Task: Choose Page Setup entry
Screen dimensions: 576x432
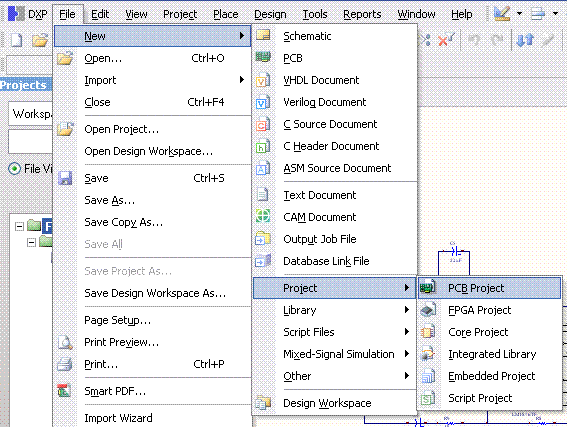Action: [x=152, y=320]
